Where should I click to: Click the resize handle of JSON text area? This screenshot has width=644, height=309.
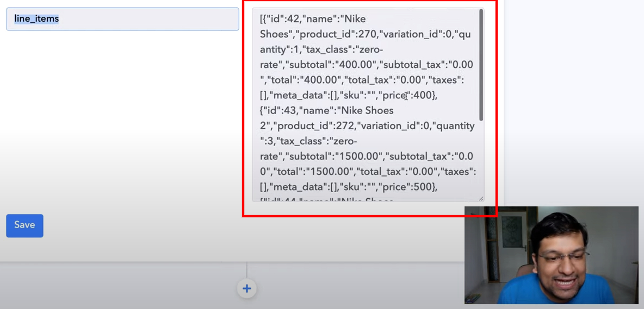tap(480, 198)
